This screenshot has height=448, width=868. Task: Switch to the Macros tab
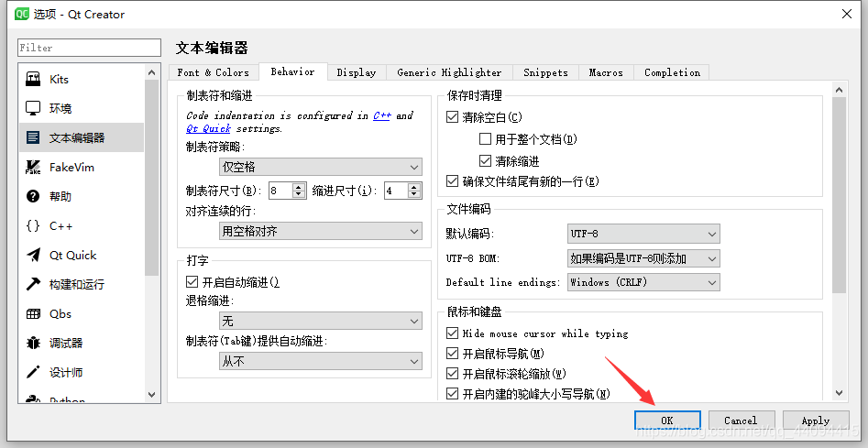coord(606,72)
